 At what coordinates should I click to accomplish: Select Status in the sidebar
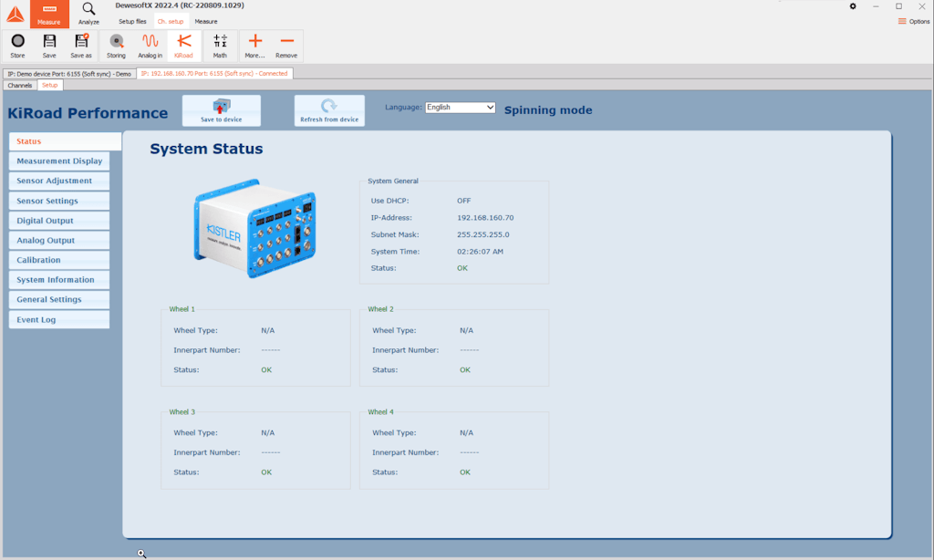(x=65, y=141)
